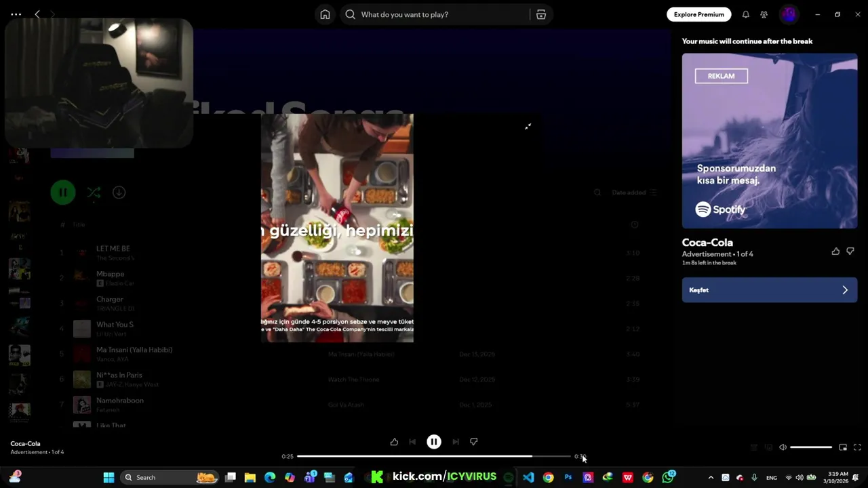Image resolution: width=868 pixels, height=488 pixels.
Task: Toggle shuffle on Liked Songs
Action: pyautogui.click(x=94, y=193)
